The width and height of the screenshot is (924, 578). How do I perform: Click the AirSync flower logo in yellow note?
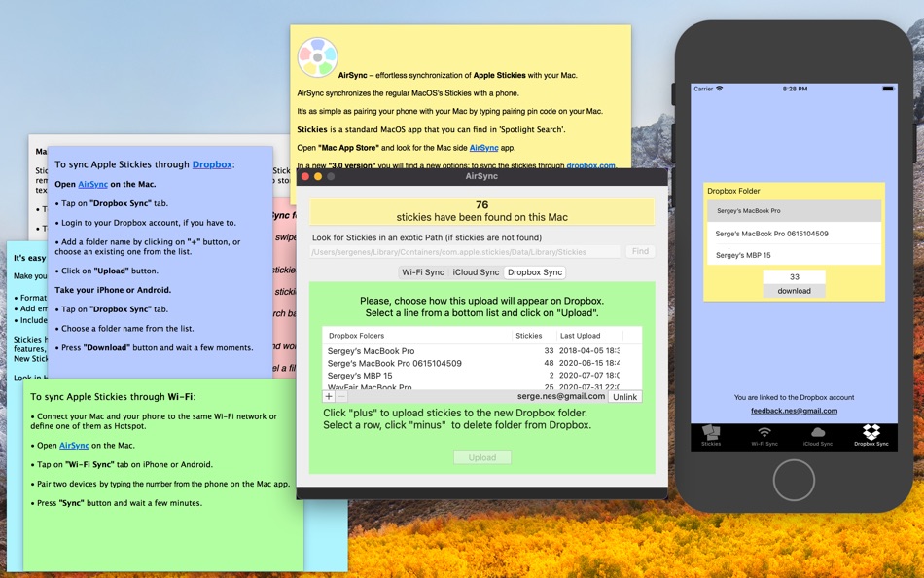pos(318,57)
